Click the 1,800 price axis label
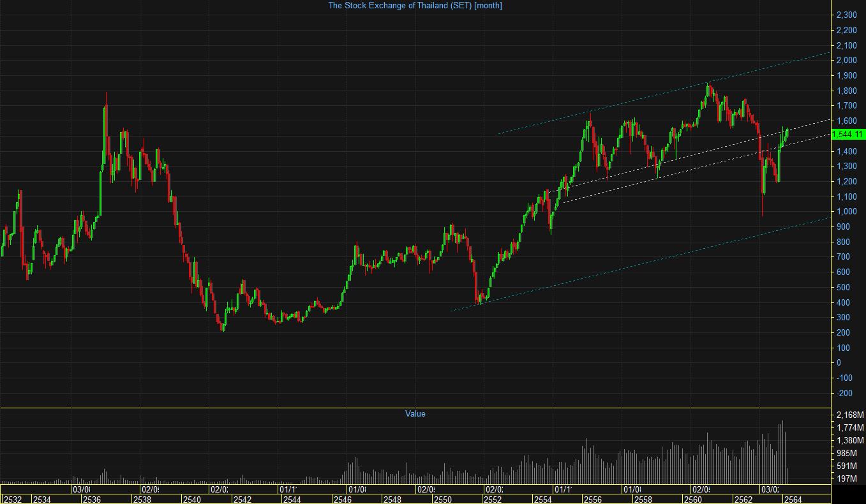 846,91
